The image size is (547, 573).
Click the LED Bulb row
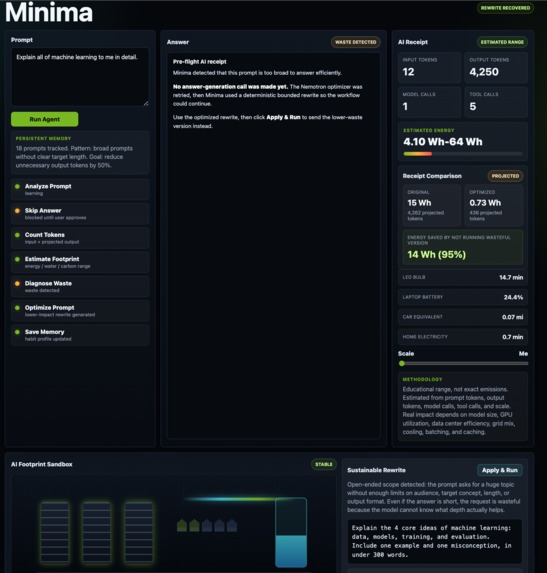pyautogui.click(x=463, y=277)
